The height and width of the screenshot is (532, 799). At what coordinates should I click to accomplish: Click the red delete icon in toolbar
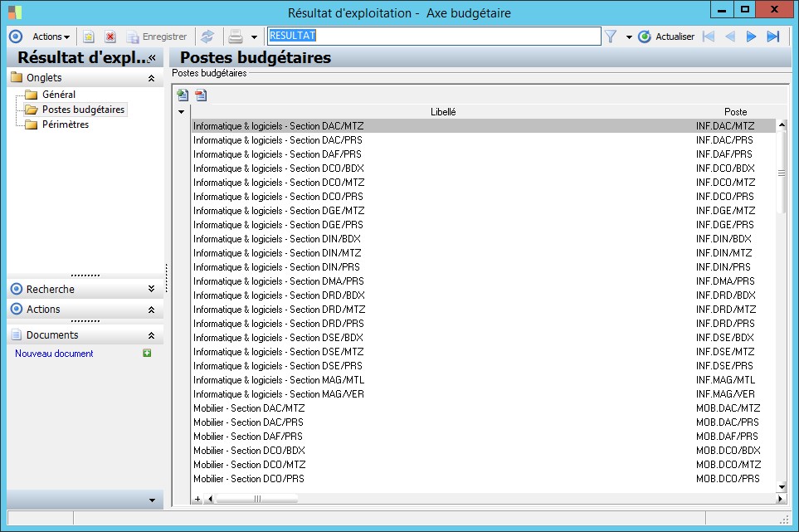tap(110, 37)
